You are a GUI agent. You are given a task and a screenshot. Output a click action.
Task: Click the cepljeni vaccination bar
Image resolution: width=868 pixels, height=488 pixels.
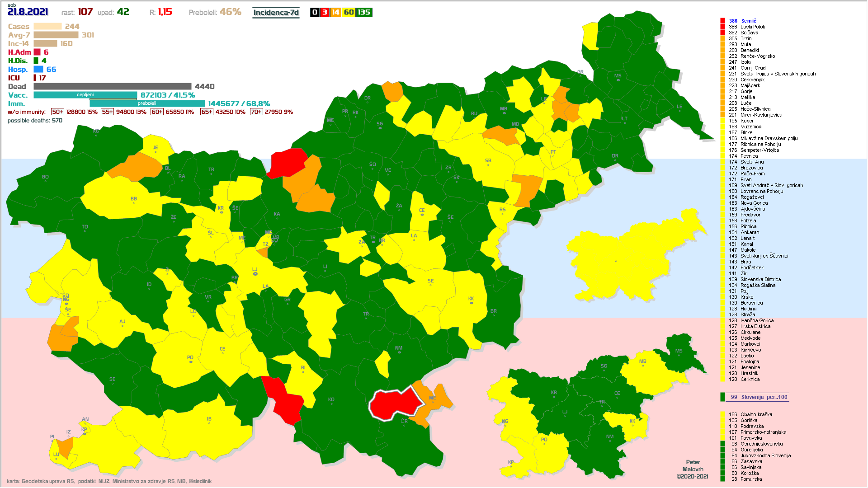tap(85, 95)
